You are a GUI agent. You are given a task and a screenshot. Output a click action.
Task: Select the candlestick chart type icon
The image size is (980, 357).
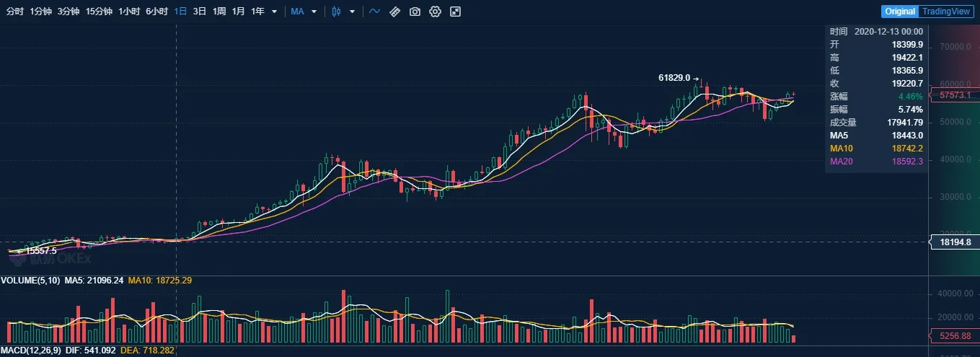click(x=336, y=12)
